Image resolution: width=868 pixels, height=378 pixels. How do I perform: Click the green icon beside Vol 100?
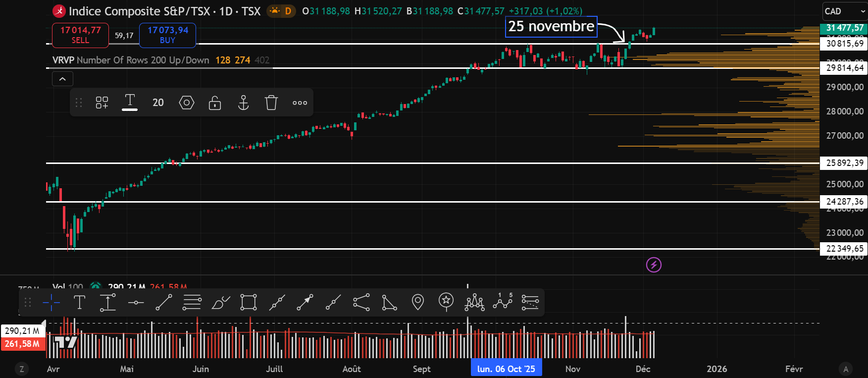(x=96, y=286)
